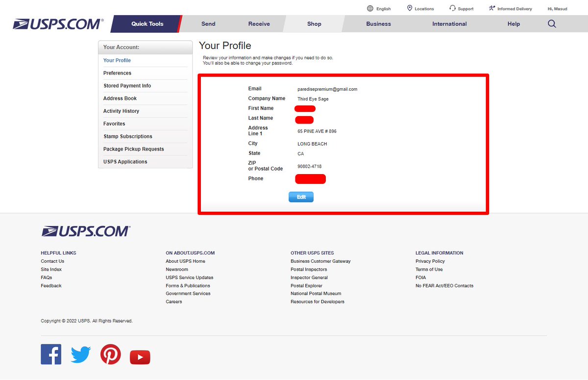Open Careers footer link
The height and width of the screenshot is (380, 588).
173,302
